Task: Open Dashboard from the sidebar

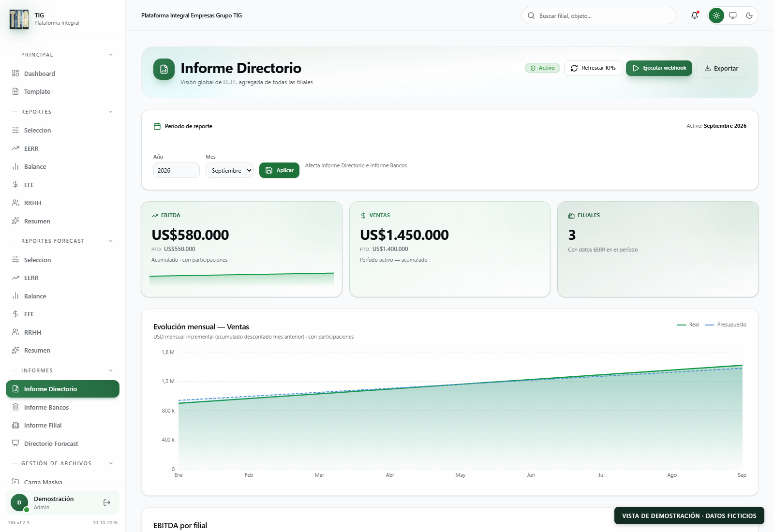Action: coord(62,74)
